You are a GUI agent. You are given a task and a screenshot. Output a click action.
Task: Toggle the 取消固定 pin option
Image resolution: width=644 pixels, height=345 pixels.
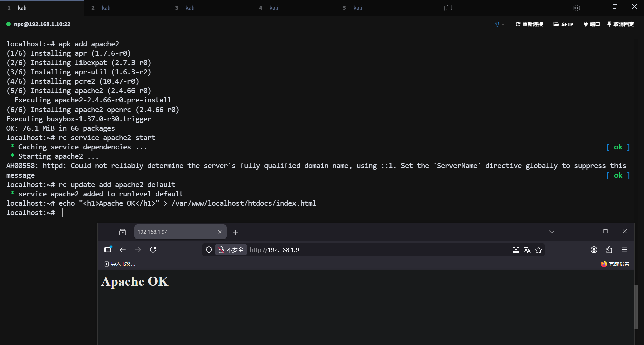click(621, 24)
